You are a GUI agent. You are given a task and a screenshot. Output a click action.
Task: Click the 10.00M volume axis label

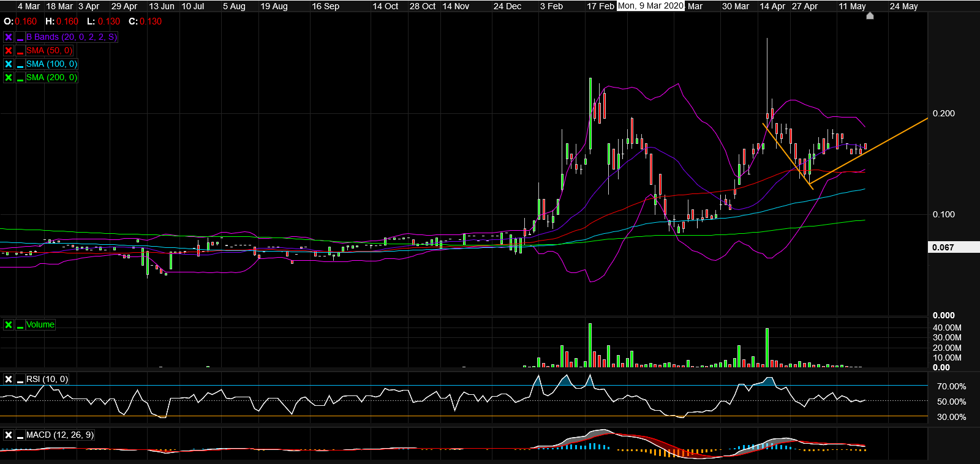click(947, 358)
